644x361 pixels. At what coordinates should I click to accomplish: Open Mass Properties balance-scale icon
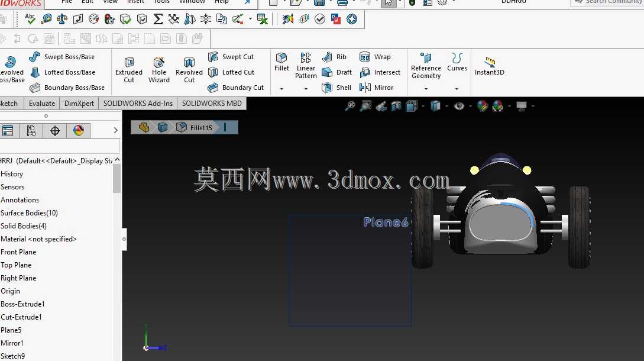tap(62, 19)
